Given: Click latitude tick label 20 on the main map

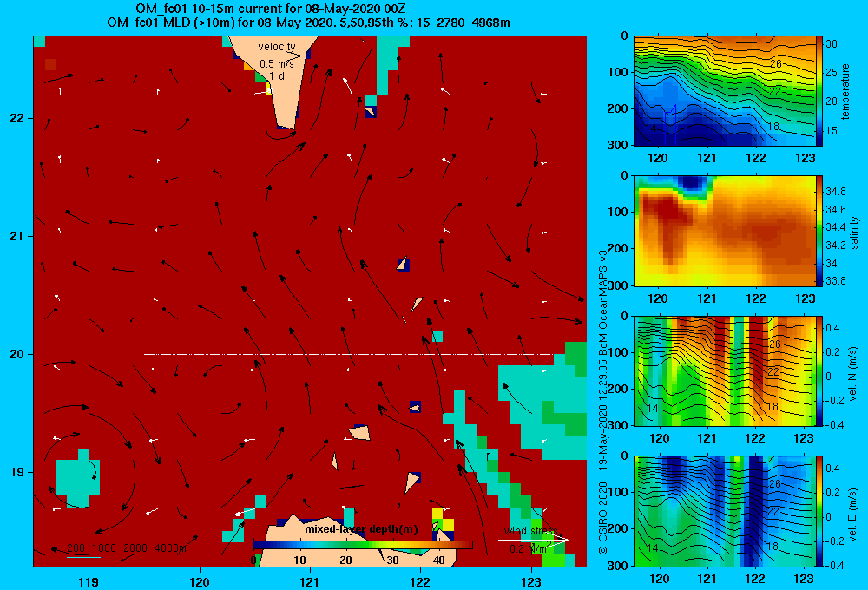Looking at the screenshot, I should coord(17,354).
